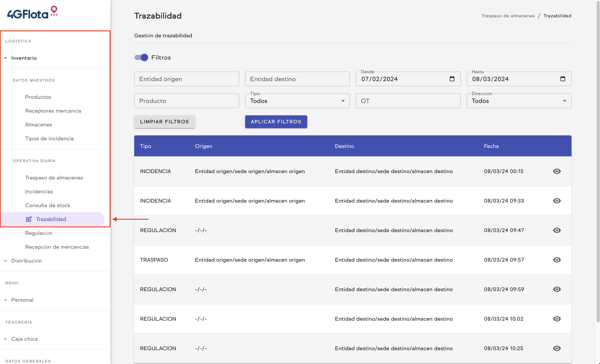
Task: Click eye icon on 08/03/24 10:02 row
Action: click(x=557, y=319)
